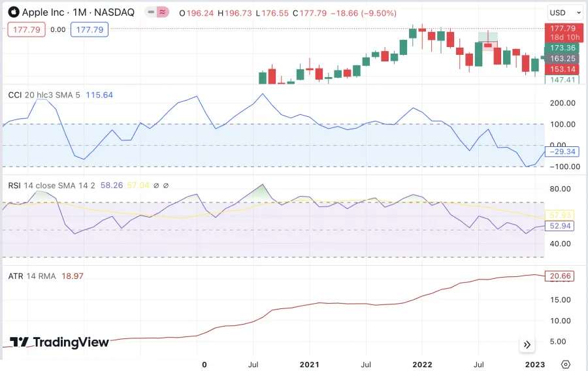
Task: Open chart settings hexagon gear icon
Action: (566, 364)
